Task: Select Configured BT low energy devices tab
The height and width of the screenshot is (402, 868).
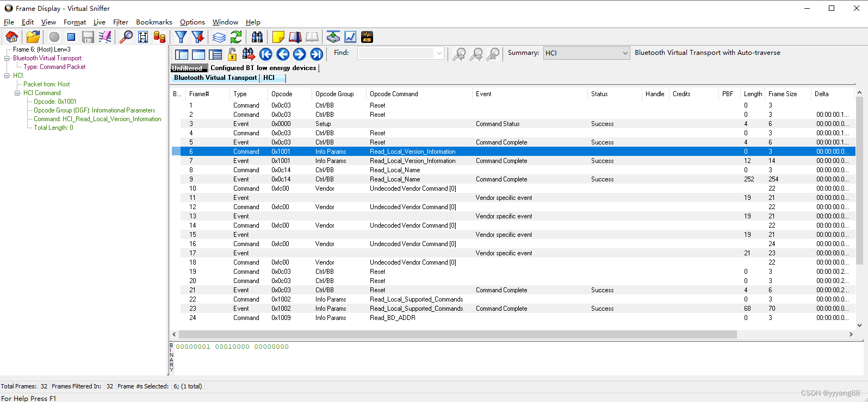Action: pyautogui.click(x=263, y=68)
